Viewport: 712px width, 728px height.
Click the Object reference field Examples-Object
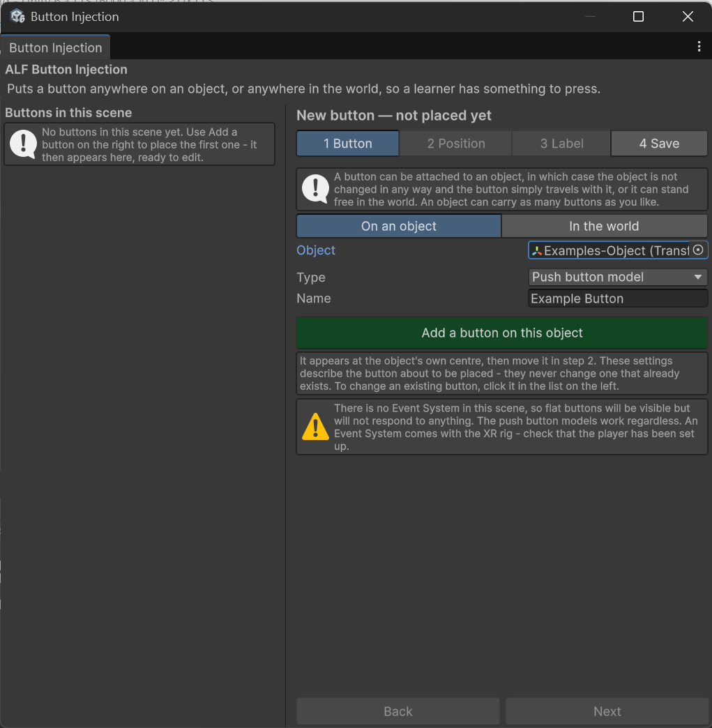pos(618,250)
